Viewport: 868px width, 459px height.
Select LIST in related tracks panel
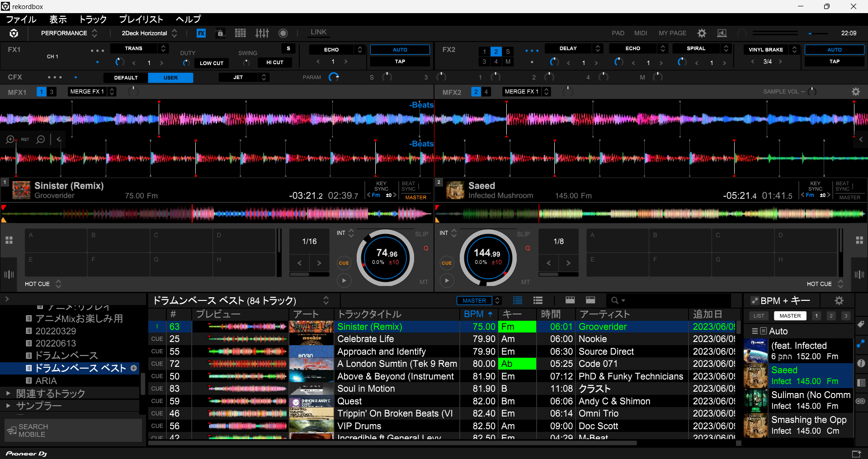coord(759,316)
